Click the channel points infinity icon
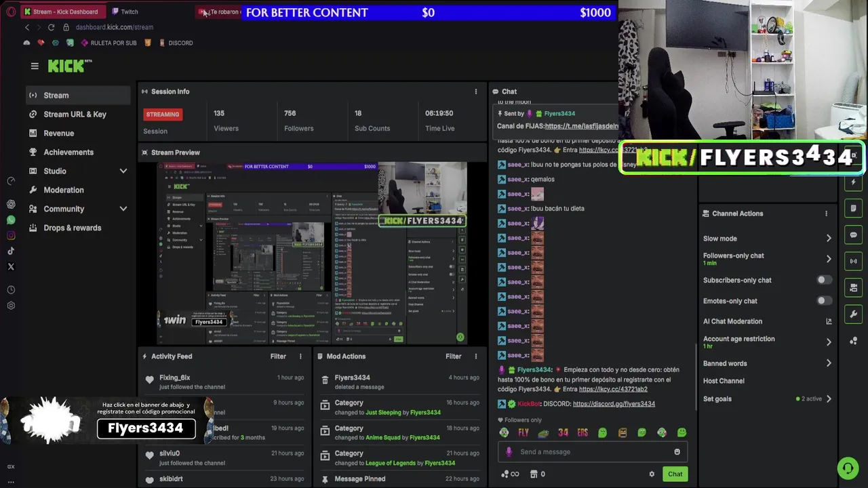 coord(510,474)
